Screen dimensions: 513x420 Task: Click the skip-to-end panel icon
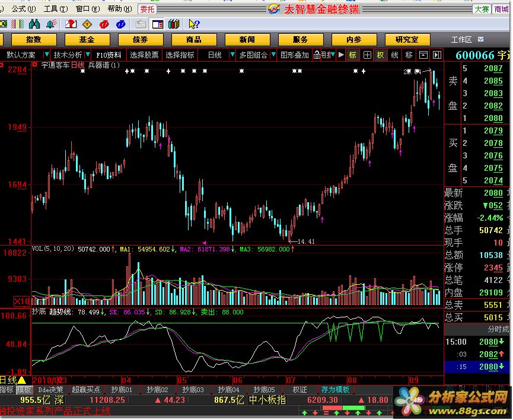point(437,55)
